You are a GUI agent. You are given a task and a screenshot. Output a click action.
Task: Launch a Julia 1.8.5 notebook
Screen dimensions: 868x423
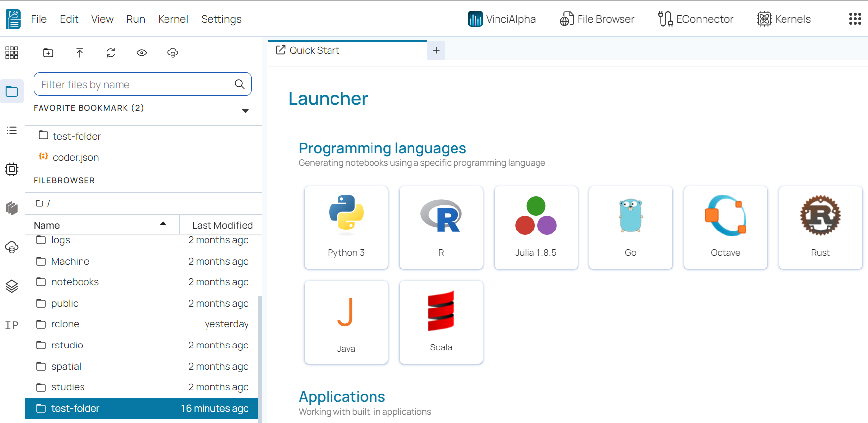click(536, 228)
